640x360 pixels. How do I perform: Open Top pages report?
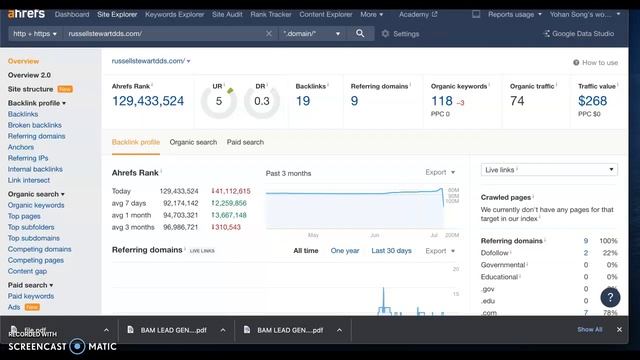[x=24, y=216]
